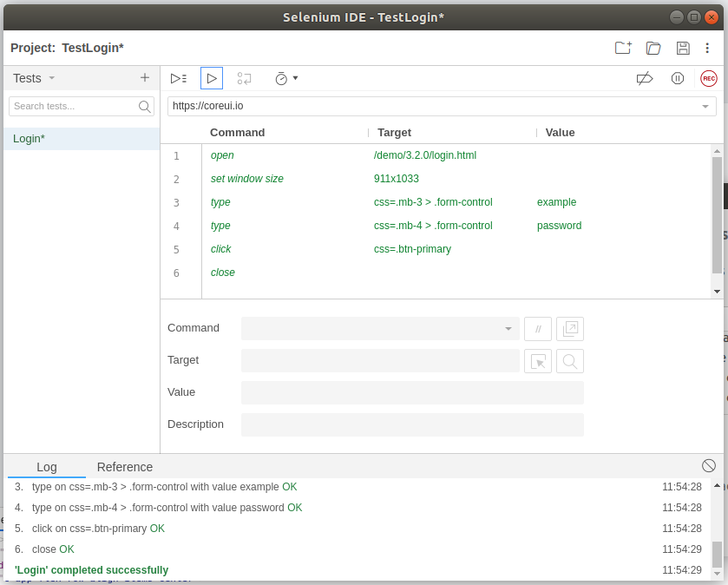
Task: Expand the base URL dropdown arrow
Action: (x=705, y=106)
